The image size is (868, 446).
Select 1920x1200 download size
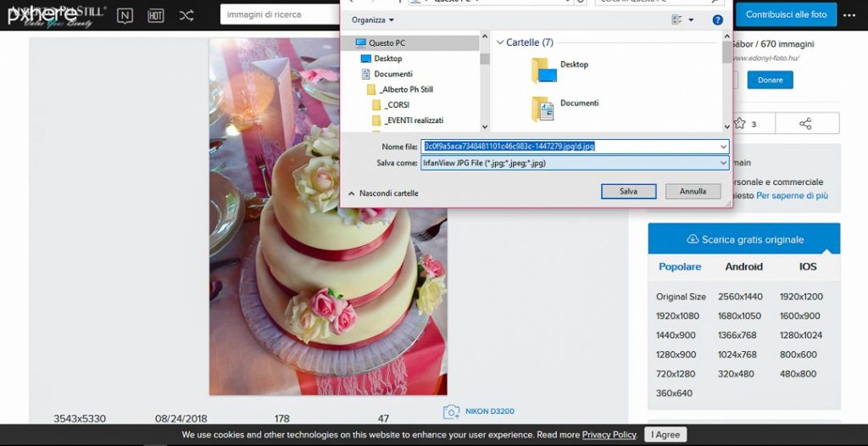tap(801, 297)
